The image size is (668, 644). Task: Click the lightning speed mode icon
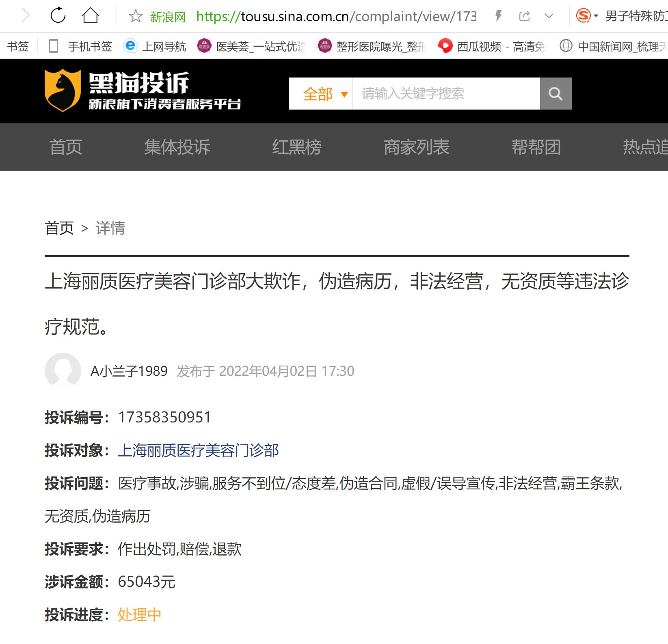[499, 16]
